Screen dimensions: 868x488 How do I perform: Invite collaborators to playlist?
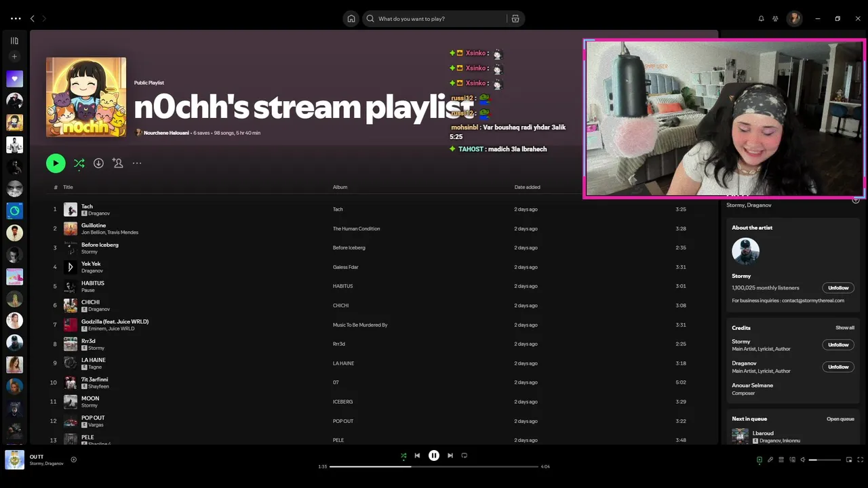click(118, 163)
